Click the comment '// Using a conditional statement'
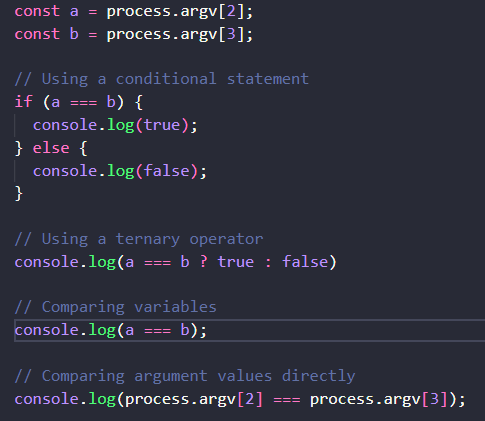Viewport: 485px width, 421px height. pyautogui.click(x=162, y=79)
